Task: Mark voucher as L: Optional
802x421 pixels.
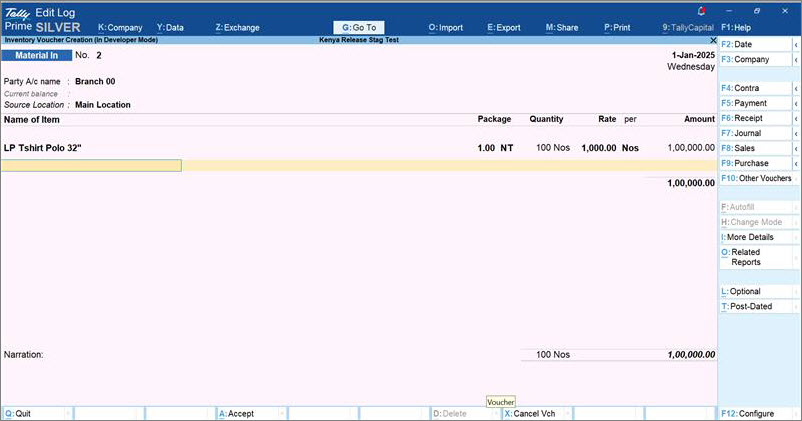Action: click(756, 292)
